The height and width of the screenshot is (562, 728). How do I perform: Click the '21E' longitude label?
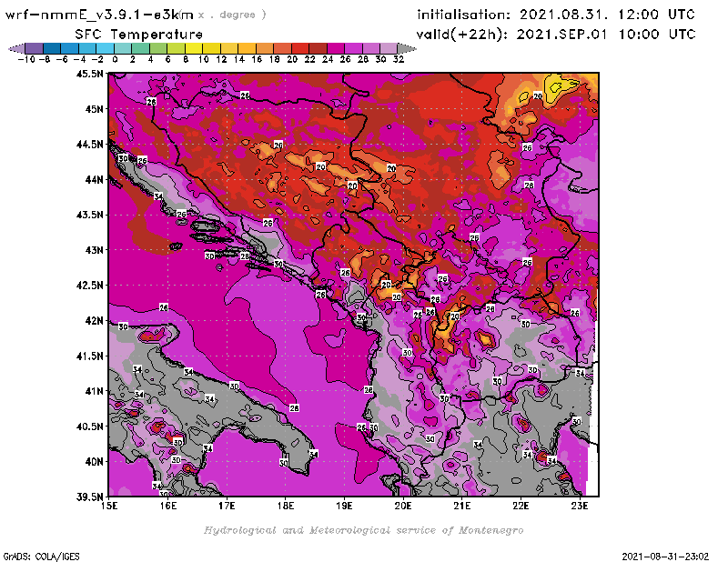tap(462, 506)
